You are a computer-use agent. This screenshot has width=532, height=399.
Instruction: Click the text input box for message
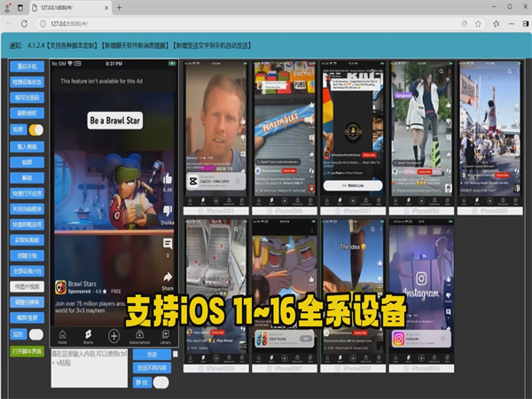tap(90, 368)
